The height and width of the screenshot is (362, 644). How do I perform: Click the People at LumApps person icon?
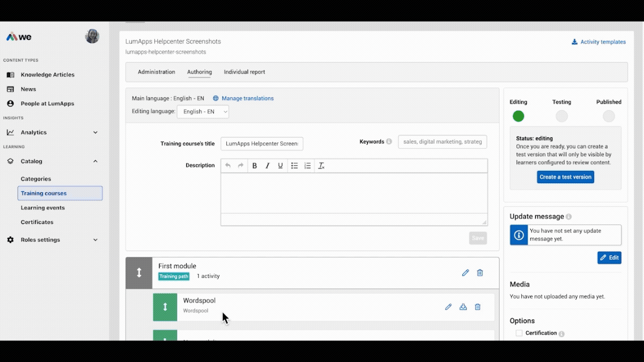[x=10, y=104]
